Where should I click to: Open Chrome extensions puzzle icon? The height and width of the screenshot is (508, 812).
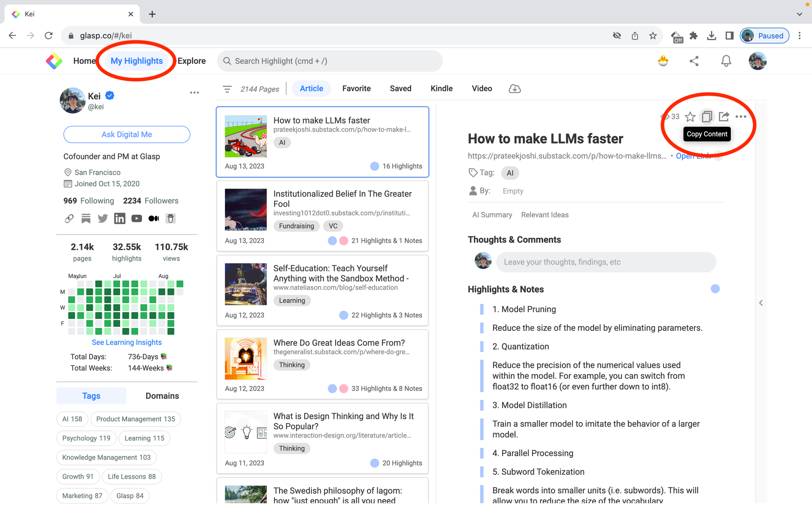point(694,36)
